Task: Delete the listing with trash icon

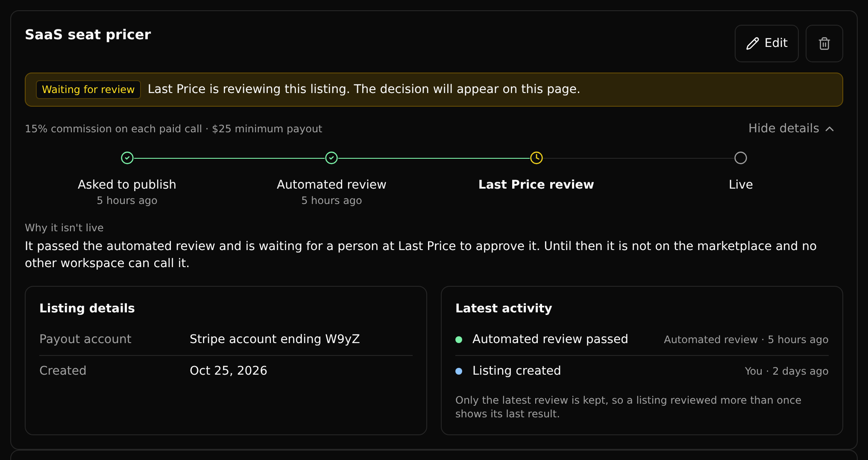Action: click(x=824, y=44)
